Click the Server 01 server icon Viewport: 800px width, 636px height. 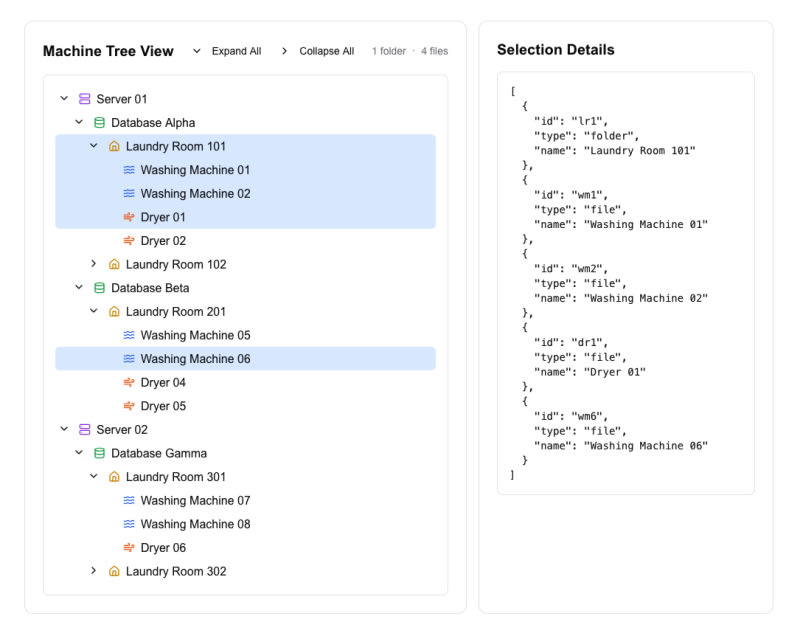pyautogui.click(x=84, y=99)
